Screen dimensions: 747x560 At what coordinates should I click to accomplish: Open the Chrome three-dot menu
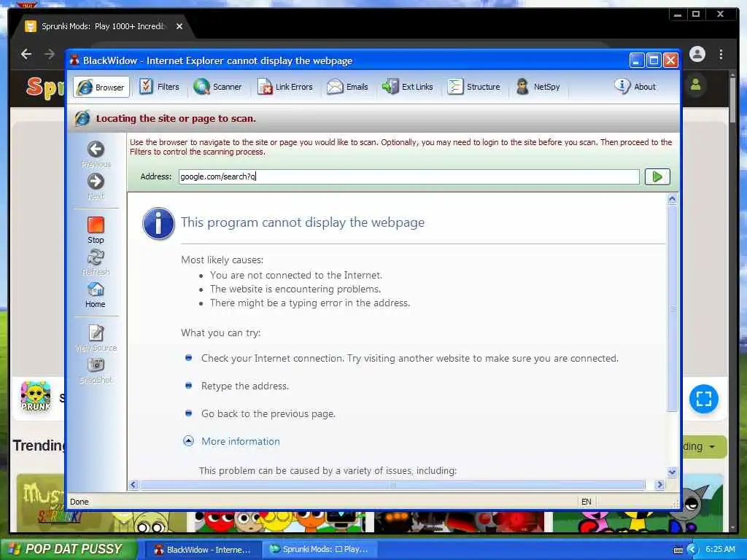pyautogui.click(x=721, y=54)
